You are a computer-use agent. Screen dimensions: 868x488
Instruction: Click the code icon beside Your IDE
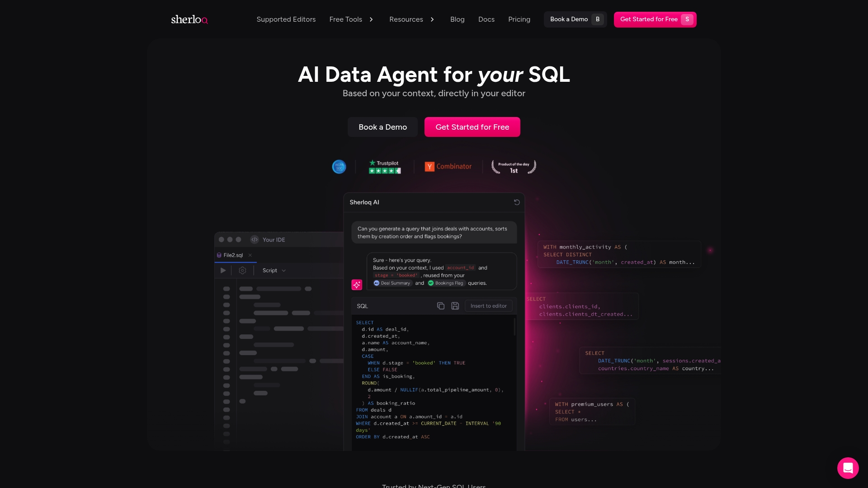(x=255, y=239)
